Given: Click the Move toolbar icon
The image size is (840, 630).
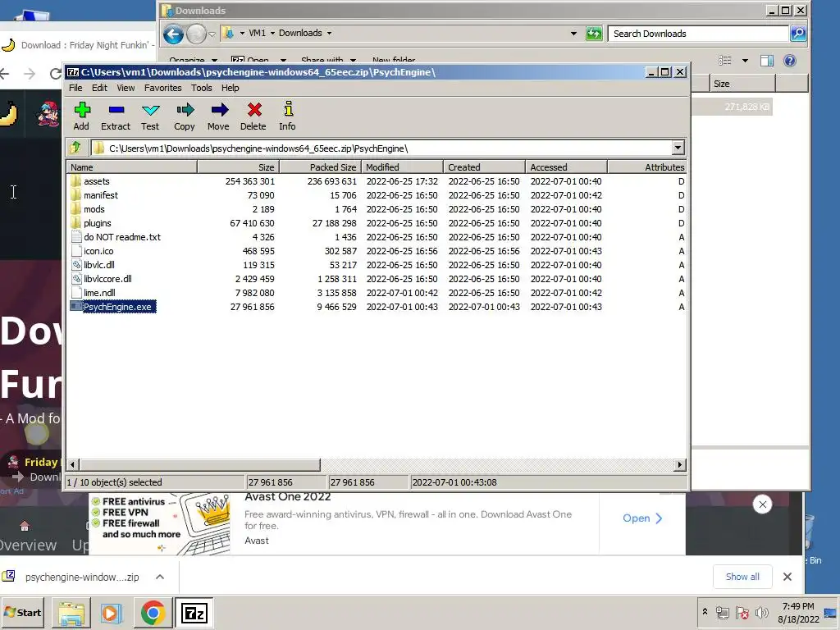Looking at the screenshot, I should point(218,116).
